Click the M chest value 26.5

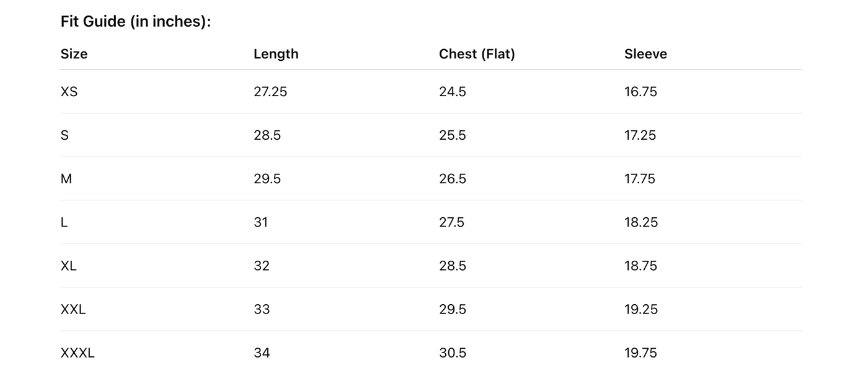pyautogui.click(x=453, y=179)
